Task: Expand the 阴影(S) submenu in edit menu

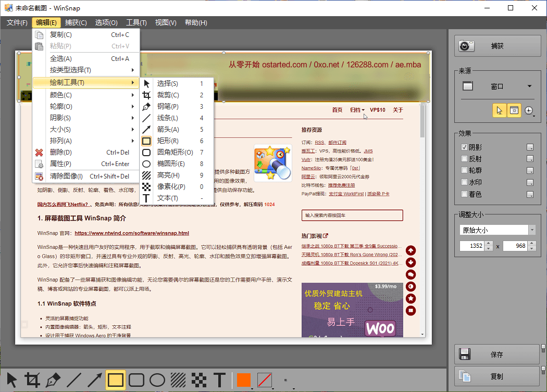Action: pos(86,118)
